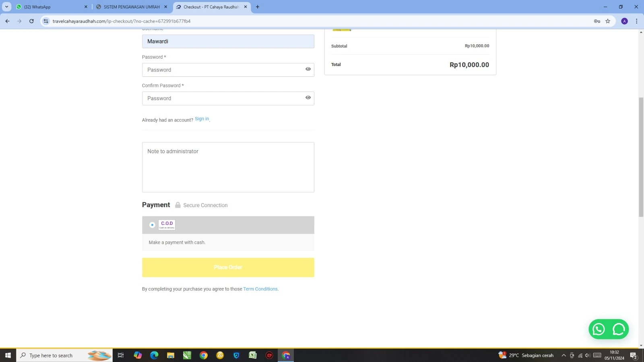Open the Sign in link

tap(202, 119)
